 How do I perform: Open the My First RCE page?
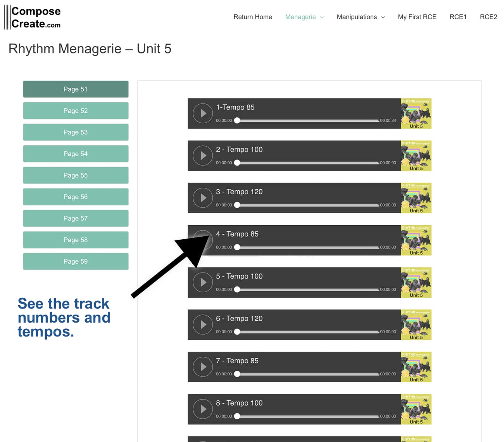point(417,17)
